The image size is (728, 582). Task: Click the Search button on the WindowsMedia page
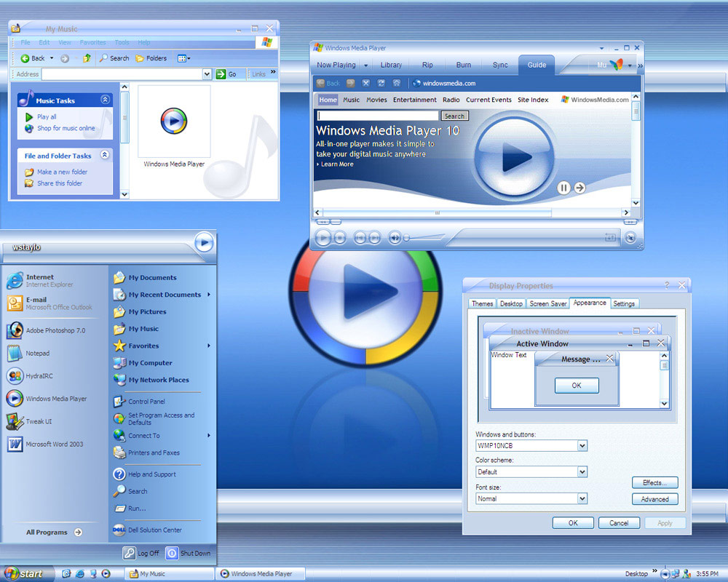tap(454, 116)
